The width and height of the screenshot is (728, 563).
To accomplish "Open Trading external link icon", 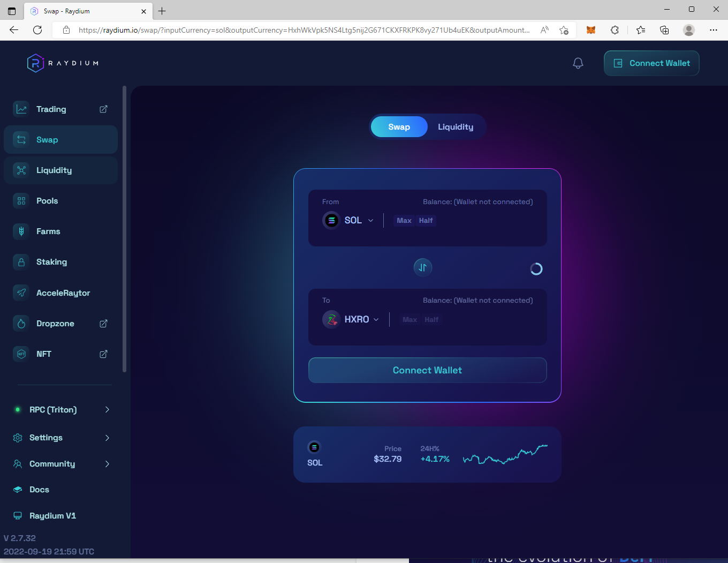I will (x=104, y=109).
